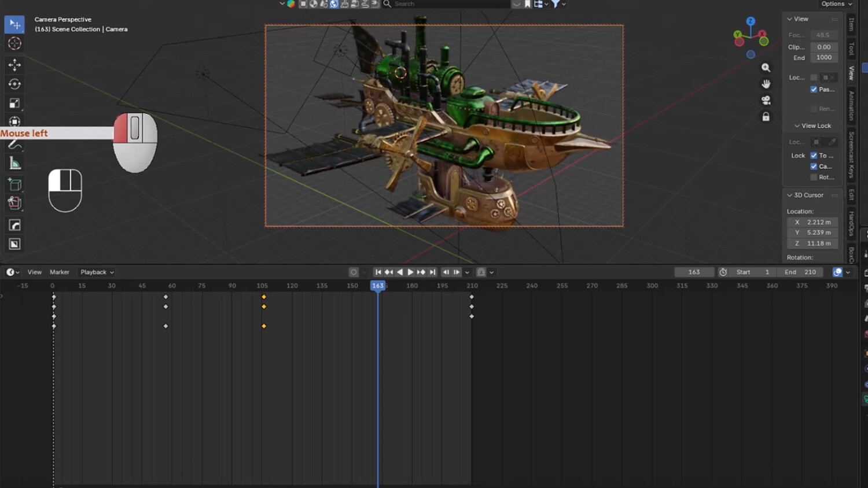Viewport: 868px width, 488px height.
Task: Select the Scale tool
Action: [14, 103]
